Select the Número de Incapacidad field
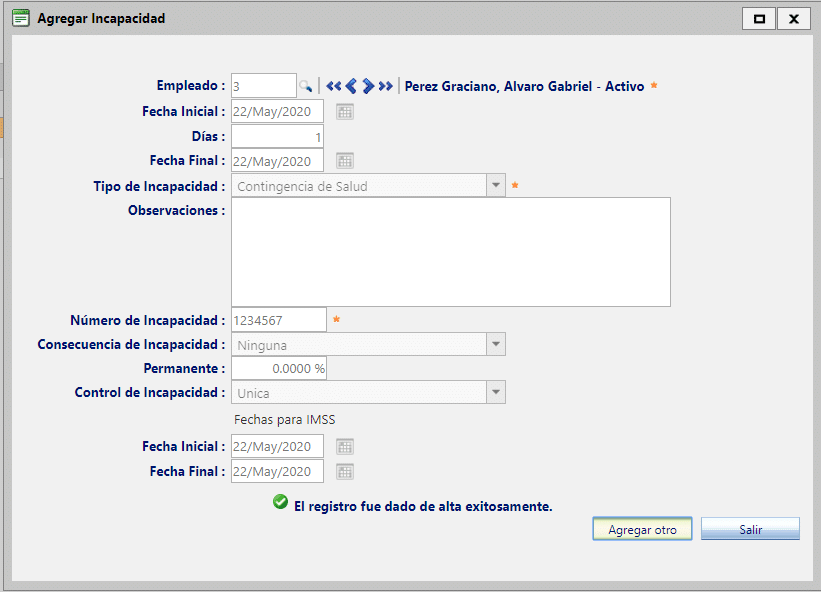This screenshot has height=592, width=821. click(x=278, y=320)
